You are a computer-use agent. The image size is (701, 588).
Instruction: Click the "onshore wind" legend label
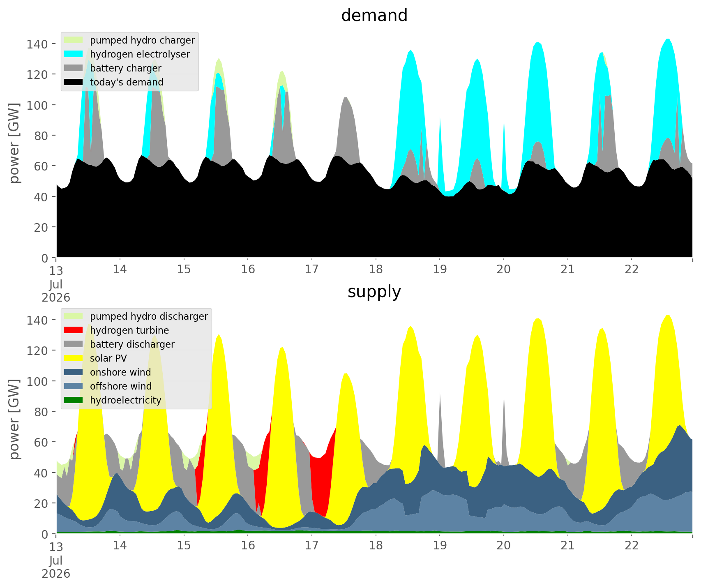(120, 372)
